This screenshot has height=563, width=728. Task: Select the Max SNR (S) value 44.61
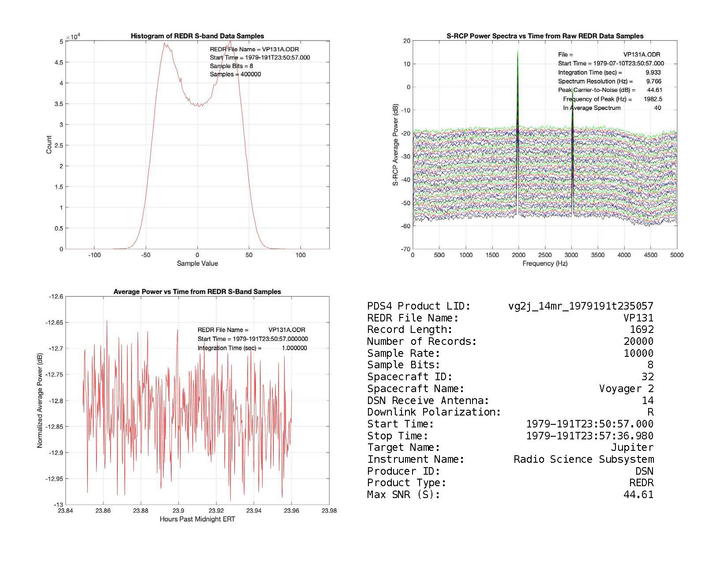point(638,495)
